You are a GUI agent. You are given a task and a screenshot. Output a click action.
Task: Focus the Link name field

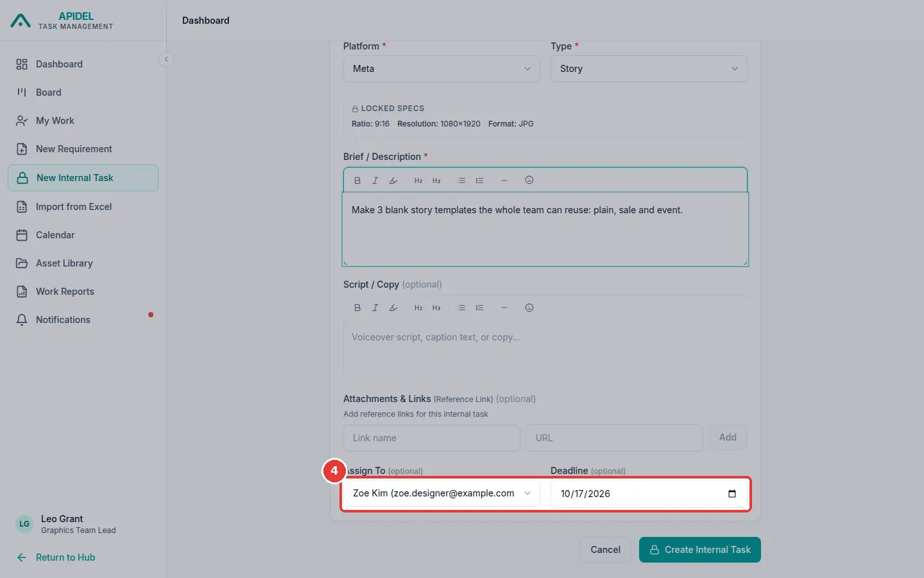coord(432,438)
